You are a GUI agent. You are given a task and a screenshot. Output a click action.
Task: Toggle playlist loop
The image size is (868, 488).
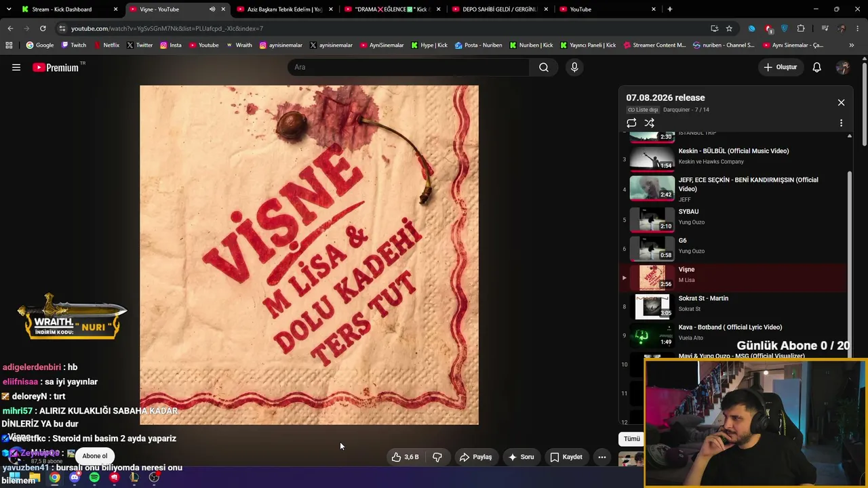[631, 123]
